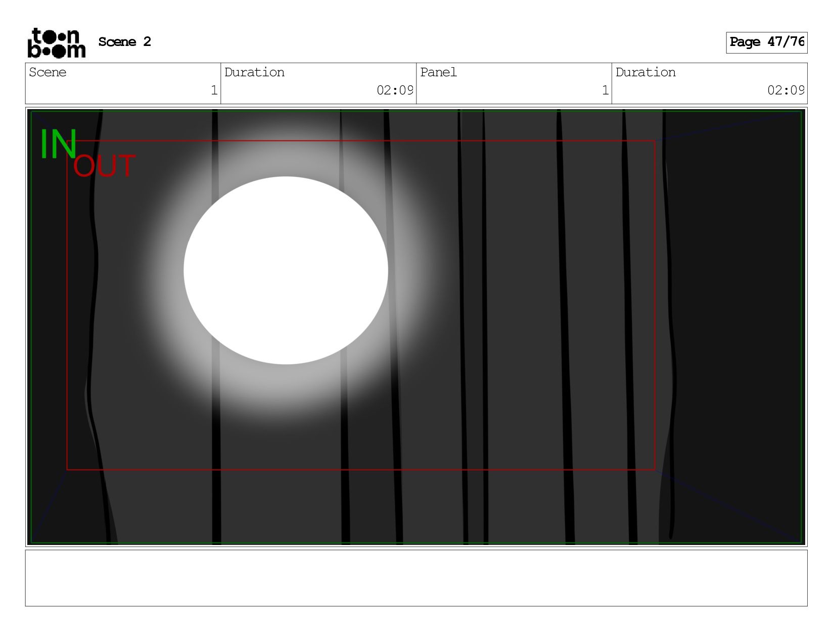Click the red 'OUT' camera label

104,166
